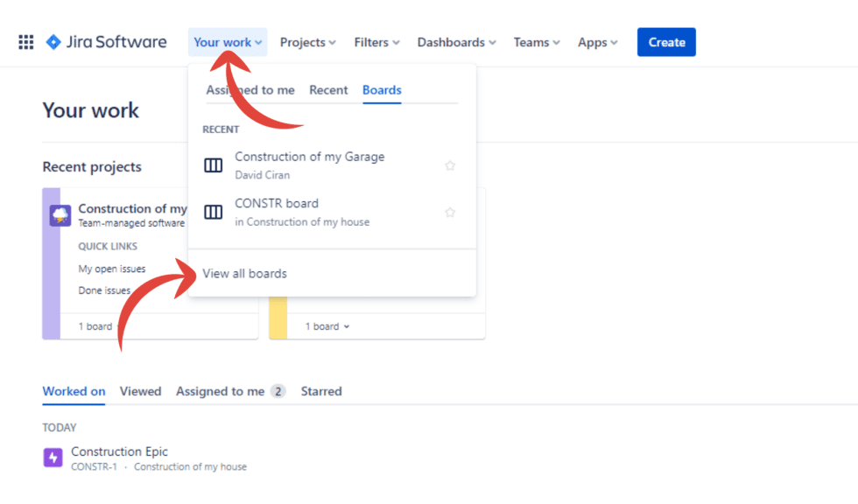Click the 'in Construction of my house' subtitle
Screen dimensions: 858x504
(302, 222)
